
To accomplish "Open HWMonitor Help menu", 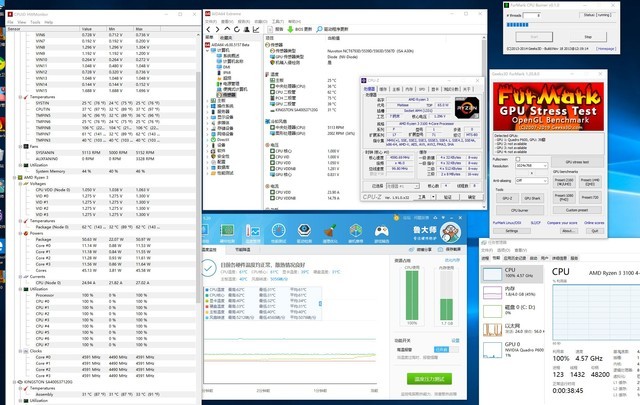I will (49, 22).
